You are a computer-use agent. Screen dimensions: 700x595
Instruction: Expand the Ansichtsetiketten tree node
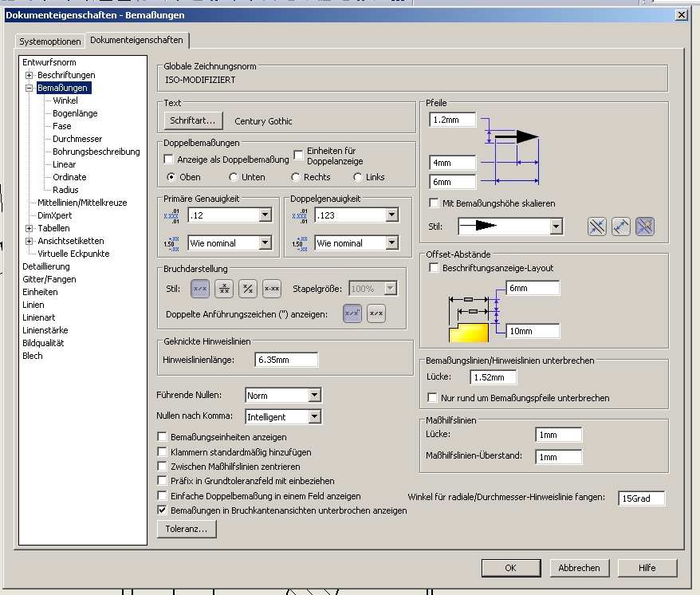pos(29,241)
